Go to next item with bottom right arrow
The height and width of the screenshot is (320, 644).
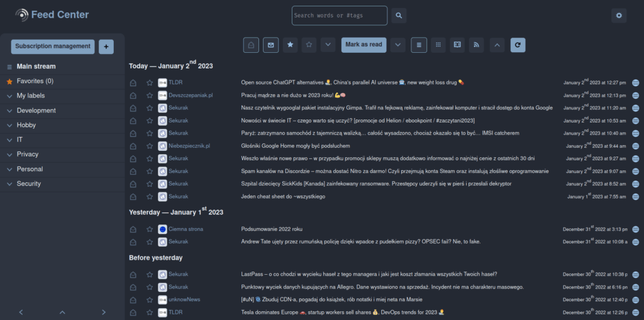104,312
